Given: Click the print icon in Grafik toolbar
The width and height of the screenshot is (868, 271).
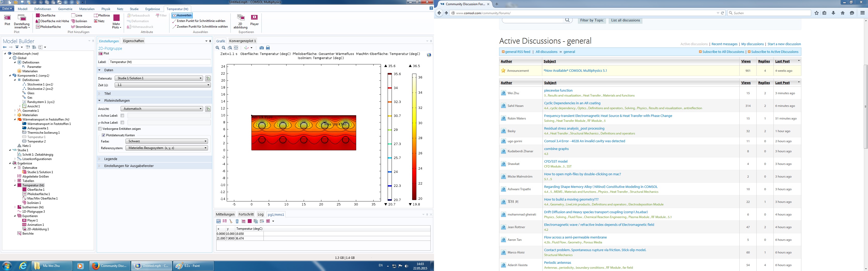Looking at the screenshot, I should point(268,48).
